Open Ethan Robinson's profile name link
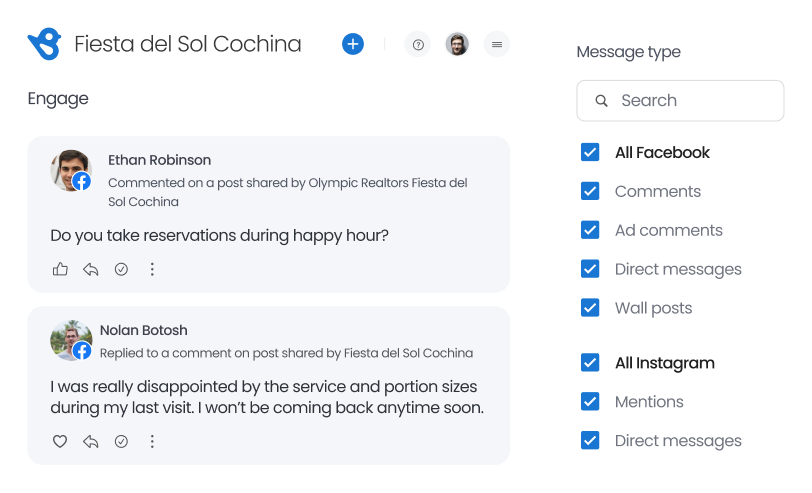812x493 pixels. tap(159, 160)
